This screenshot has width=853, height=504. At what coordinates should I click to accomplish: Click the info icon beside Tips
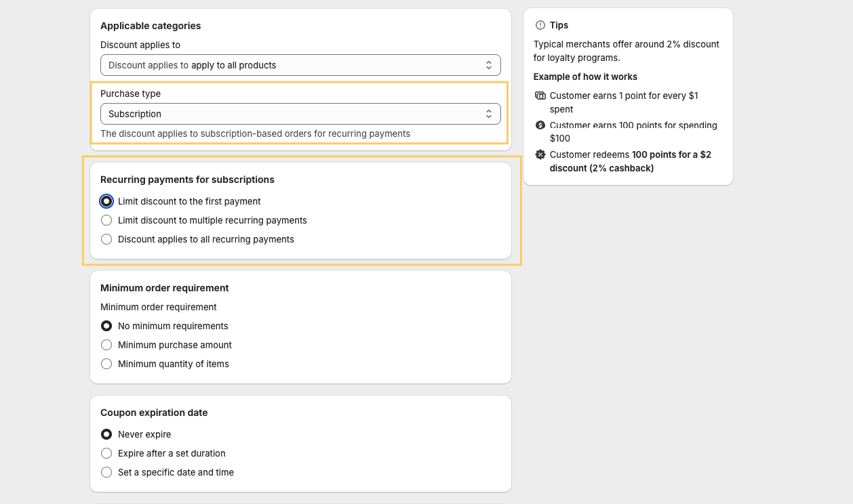[x=540, y=25]
